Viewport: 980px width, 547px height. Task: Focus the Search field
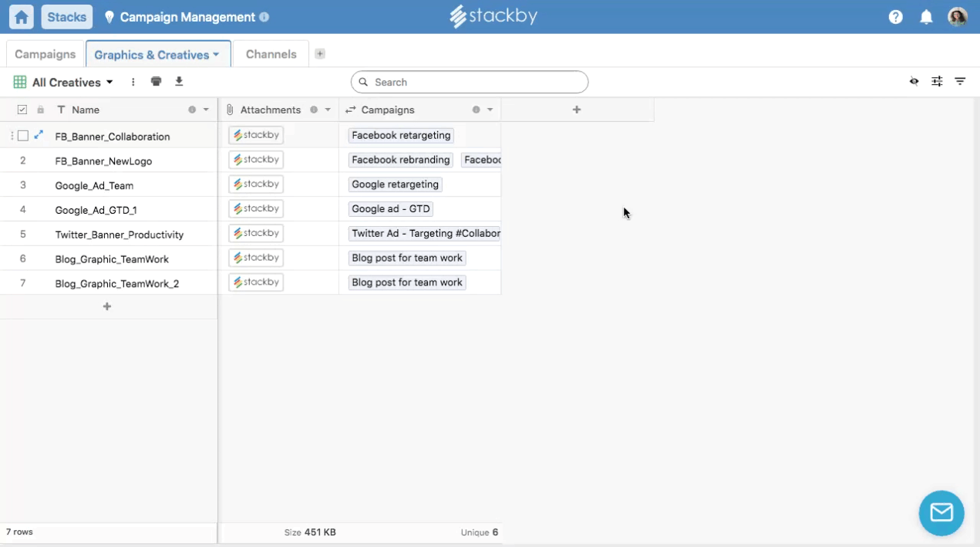(x=470, y=82)
